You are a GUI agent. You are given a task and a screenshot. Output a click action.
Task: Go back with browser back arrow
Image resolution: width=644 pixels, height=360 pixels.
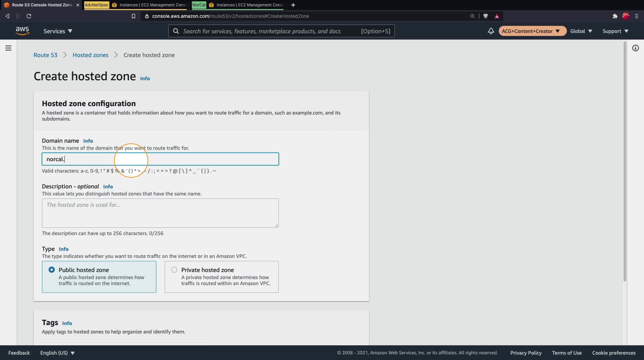(7, 16)
